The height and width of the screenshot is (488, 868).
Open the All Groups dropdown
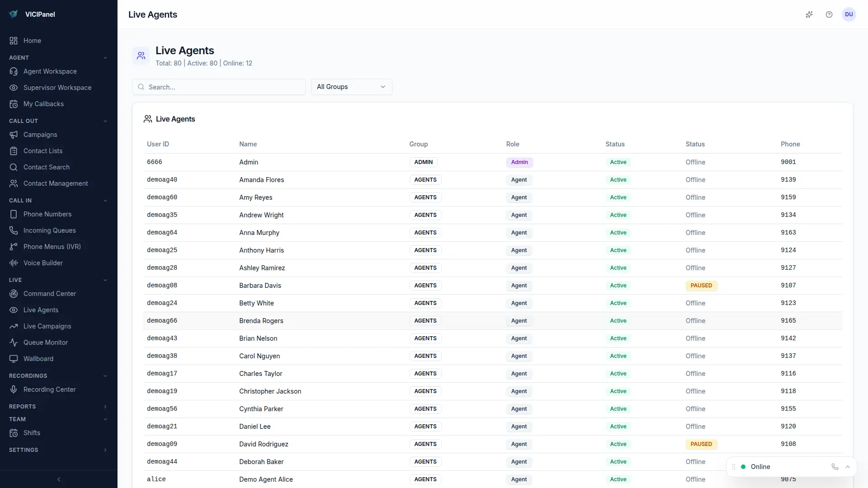click(x=351, y=87)
